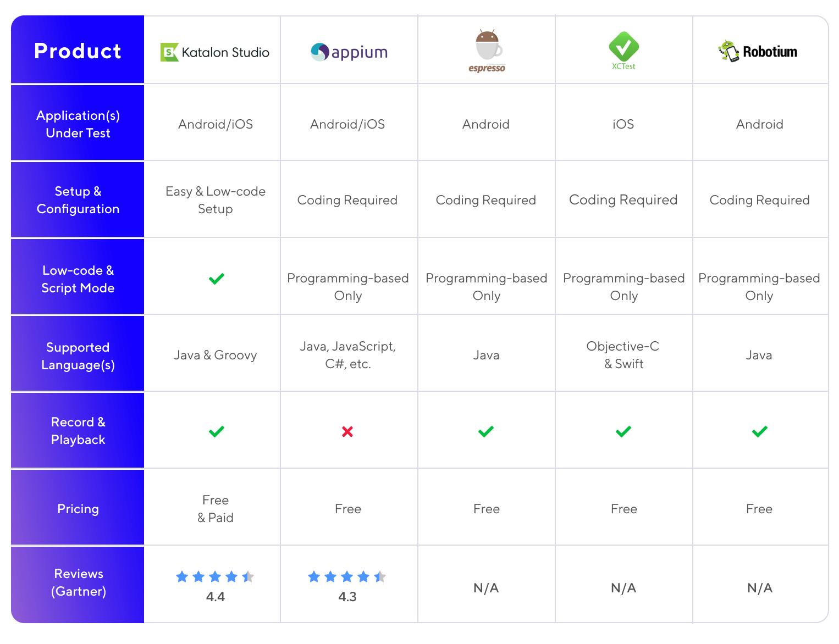The height and width of the screenshot is (644, 839).
Task: Select the Pricing row header
Action: tap(78, 509)
